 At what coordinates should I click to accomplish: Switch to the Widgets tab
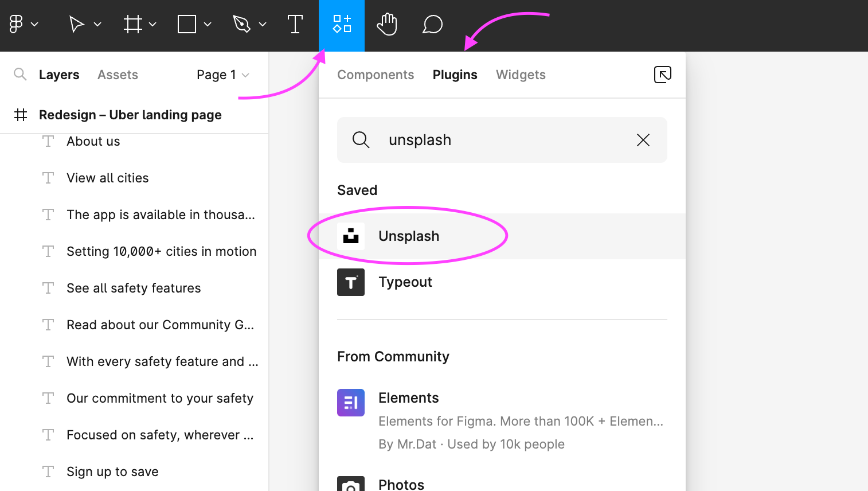[x=521, y=75]
